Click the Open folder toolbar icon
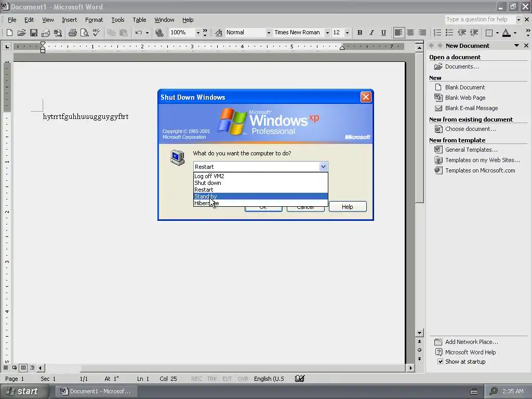The width and height of the screenshot is (532, 399). 21,33
